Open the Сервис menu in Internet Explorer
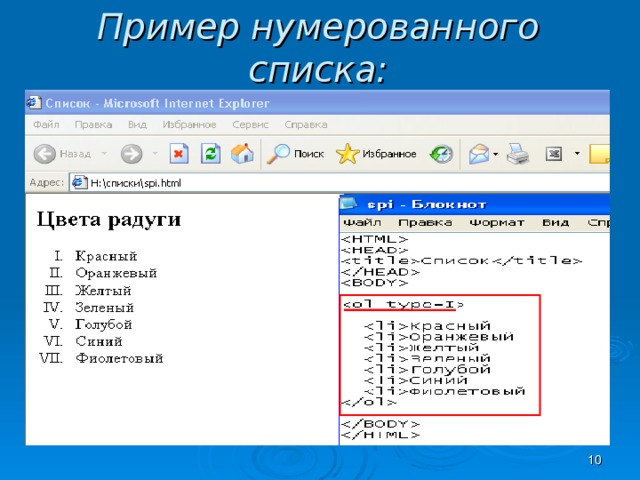640x480 pixels. click(250, 124)
